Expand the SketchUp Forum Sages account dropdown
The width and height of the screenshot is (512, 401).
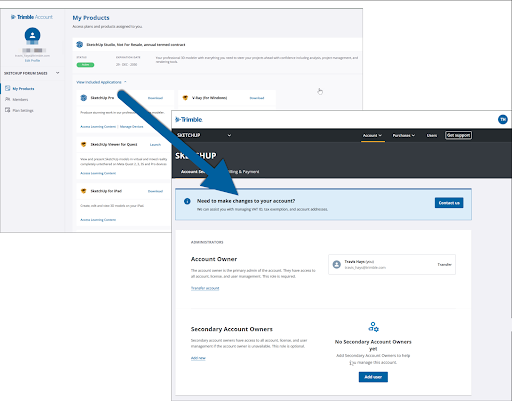tap(32, 73)
